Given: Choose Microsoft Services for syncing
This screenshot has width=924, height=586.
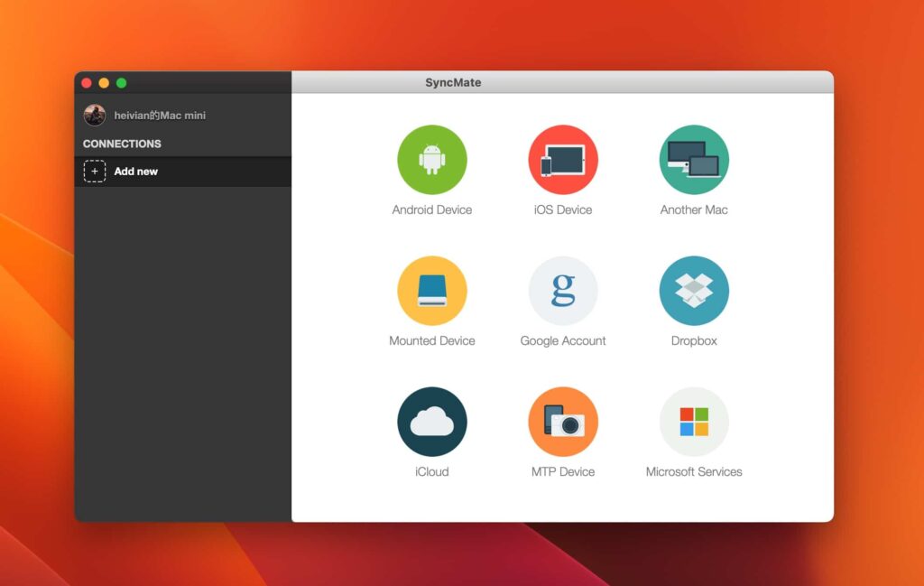Looking at the screenshot, I should [693, 420].
